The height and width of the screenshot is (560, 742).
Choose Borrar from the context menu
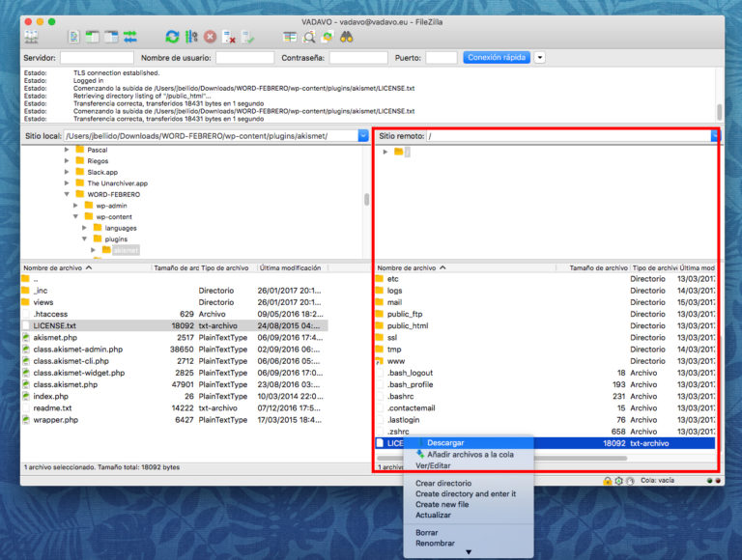(426, 533)
